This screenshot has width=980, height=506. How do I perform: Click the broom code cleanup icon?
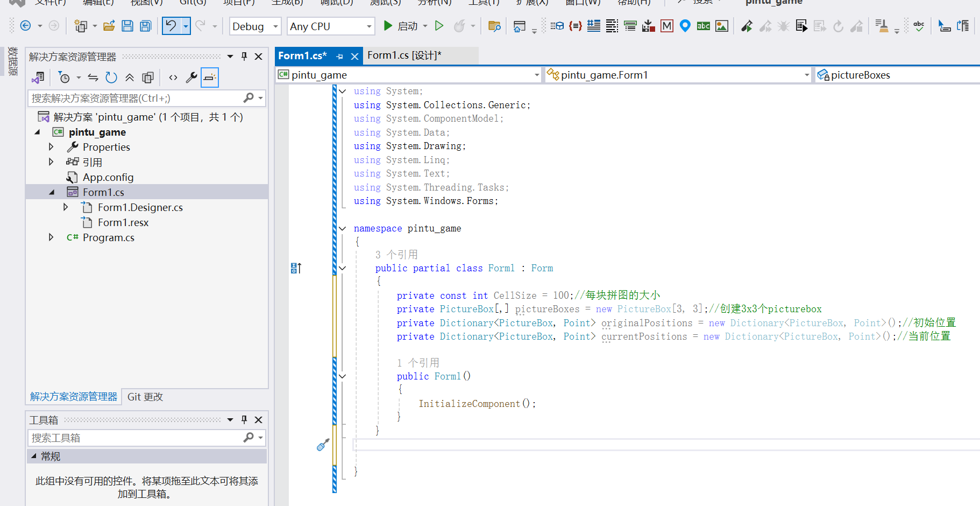point(882,26)
